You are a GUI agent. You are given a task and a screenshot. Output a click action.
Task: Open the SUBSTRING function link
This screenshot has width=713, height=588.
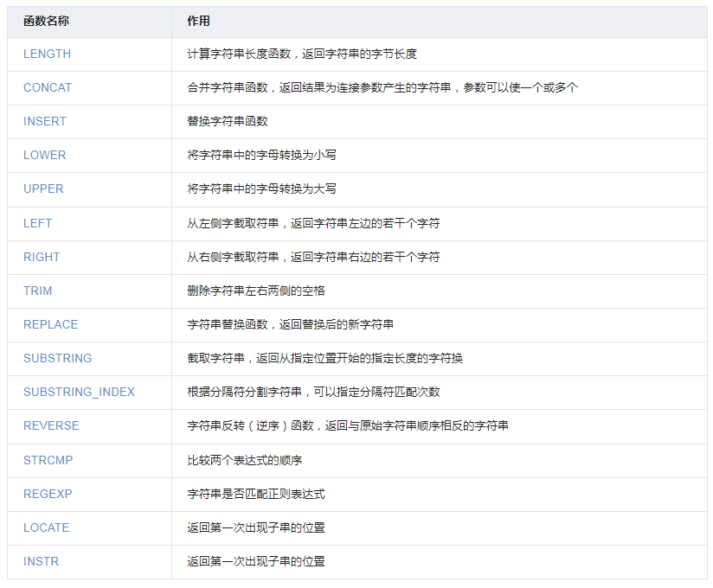tap(56, 358)
